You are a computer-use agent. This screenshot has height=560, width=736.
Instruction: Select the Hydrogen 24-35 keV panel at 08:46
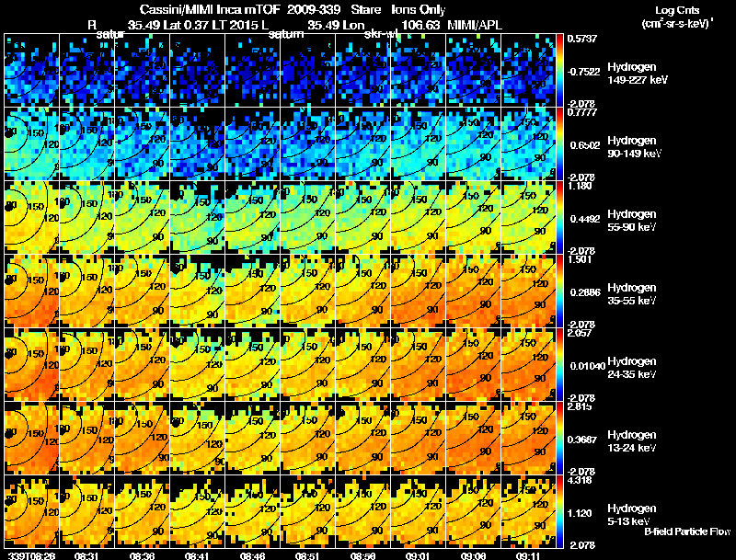[253, 364]
